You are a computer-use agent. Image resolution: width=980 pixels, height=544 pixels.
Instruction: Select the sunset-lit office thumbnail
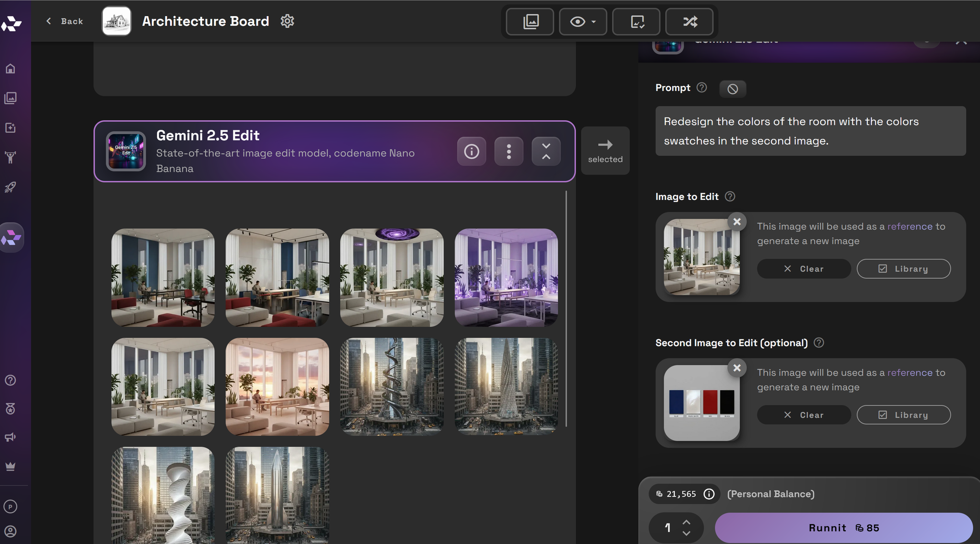coord(277,387)
